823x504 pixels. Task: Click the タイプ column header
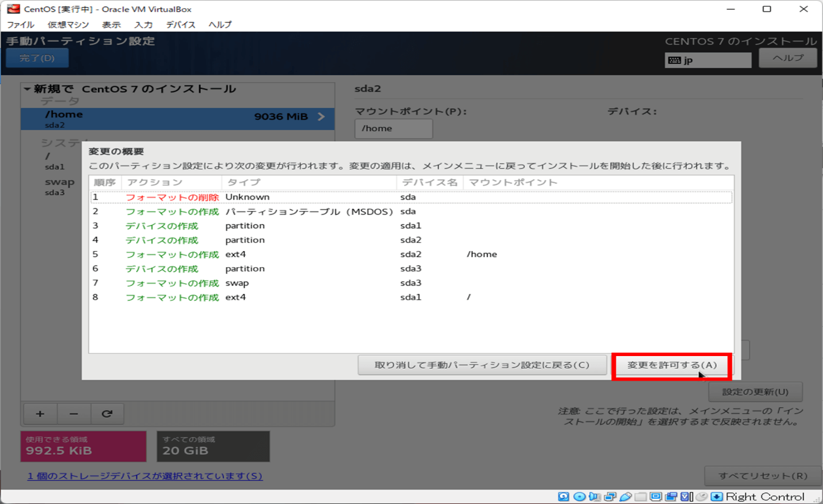click(309, 182)
